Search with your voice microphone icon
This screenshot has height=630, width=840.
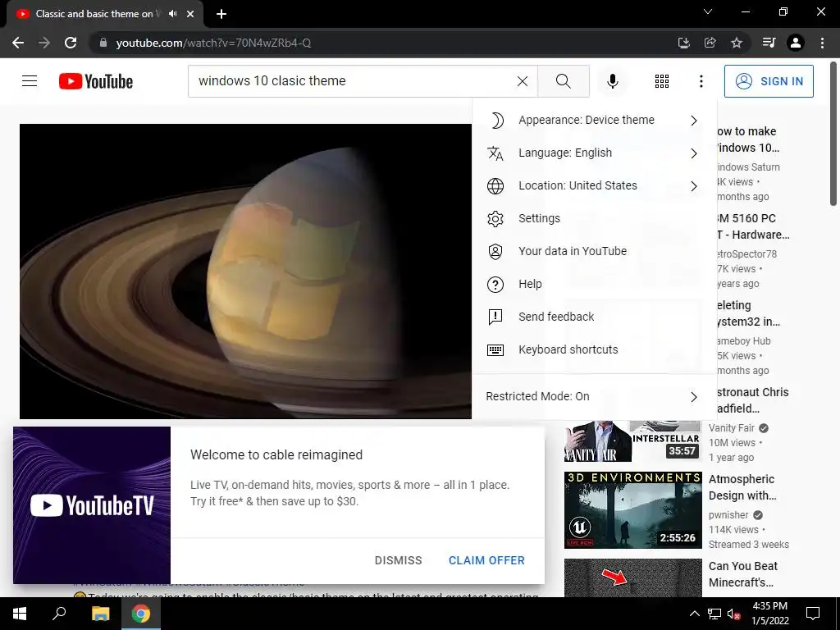pyautogui.click(x=612, y=81)
